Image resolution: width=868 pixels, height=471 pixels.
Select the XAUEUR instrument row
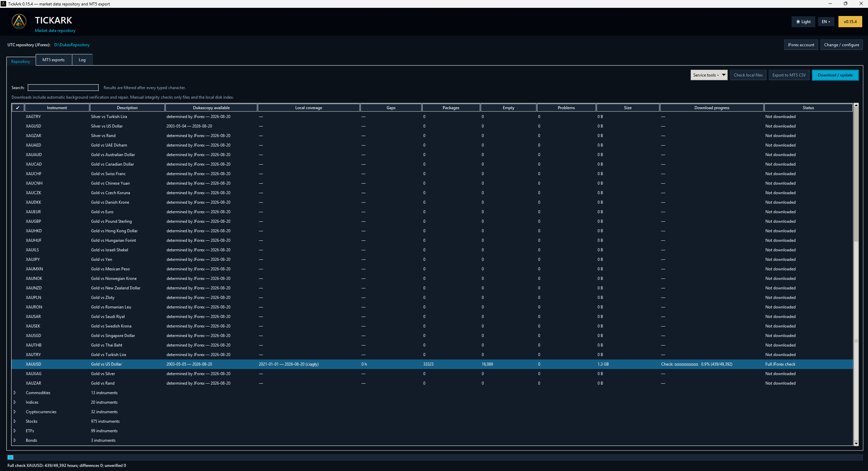click(432, 212)
